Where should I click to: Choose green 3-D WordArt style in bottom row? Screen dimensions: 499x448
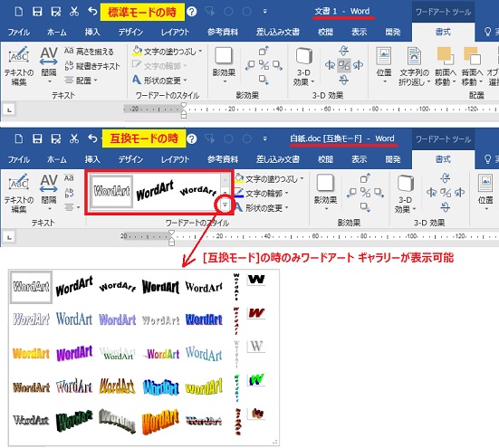(74, 420)
